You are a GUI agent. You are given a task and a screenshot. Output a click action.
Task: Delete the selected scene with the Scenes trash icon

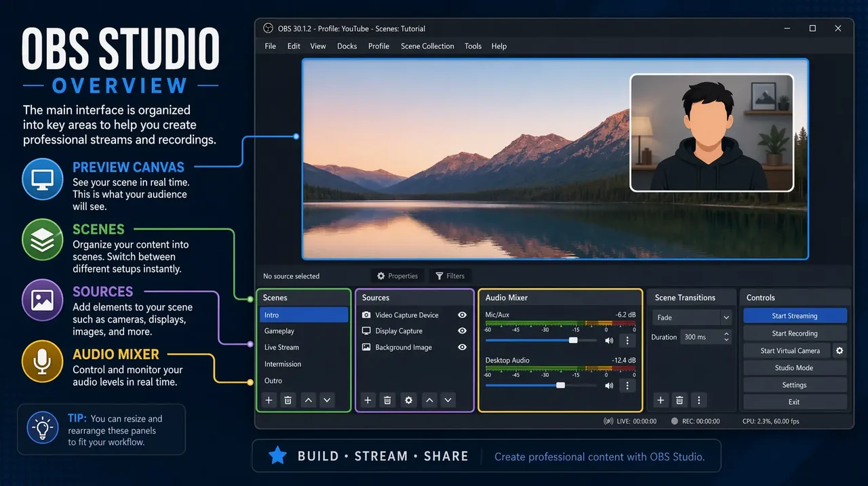tap(288, 400)
